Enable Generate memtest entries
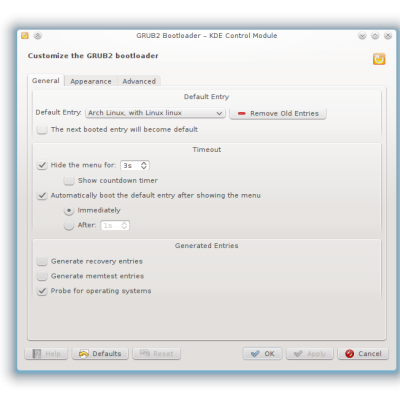Screen dimensions: 400x400 42,276
